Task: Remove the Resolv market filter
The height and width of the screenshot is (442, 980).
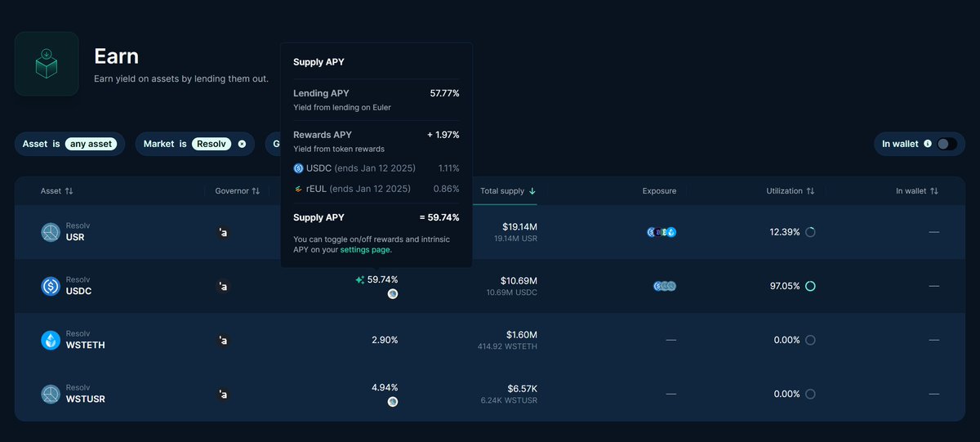Action: point(242,144)
